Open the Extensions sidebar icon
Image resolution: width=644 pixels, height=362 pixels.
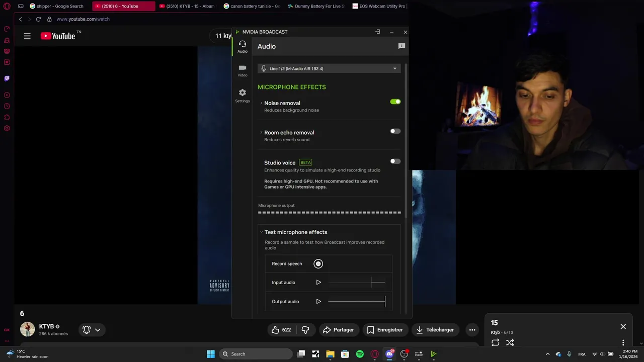pyautogui.click(x=7, y=117)
